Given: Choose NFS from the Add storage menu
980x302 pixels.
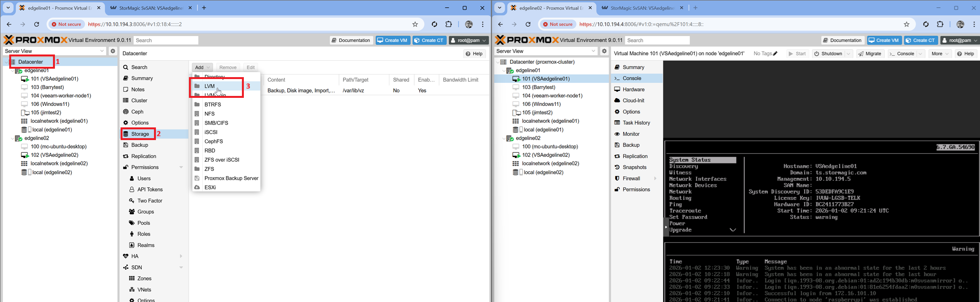Looking at the screenshot, I should coord(226,114).
